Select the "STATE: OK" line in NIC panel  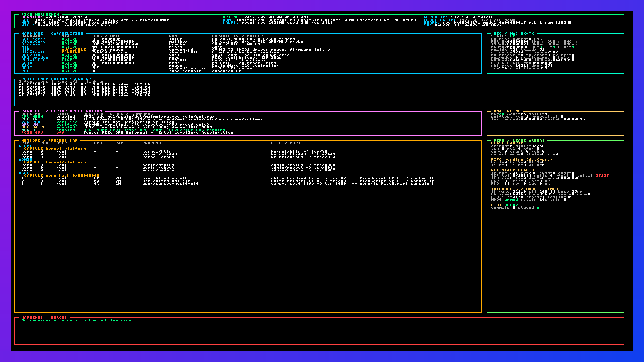coord(503,36)
